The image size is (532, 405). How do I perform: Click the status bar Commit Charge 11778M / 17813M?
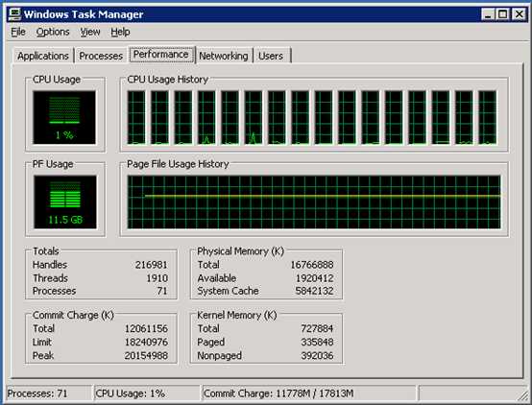[309, 393]
